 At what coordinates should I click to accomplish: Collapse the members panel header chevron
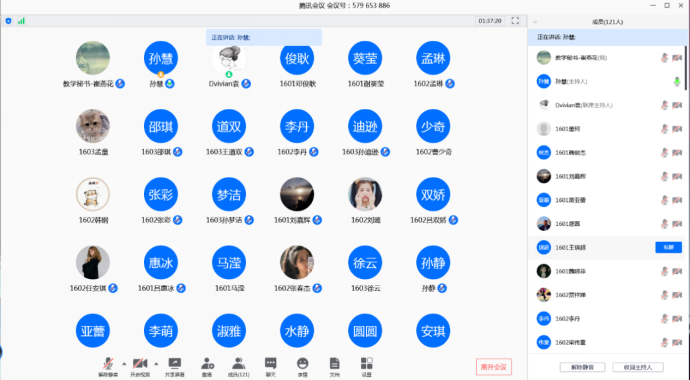click(535, 22)
